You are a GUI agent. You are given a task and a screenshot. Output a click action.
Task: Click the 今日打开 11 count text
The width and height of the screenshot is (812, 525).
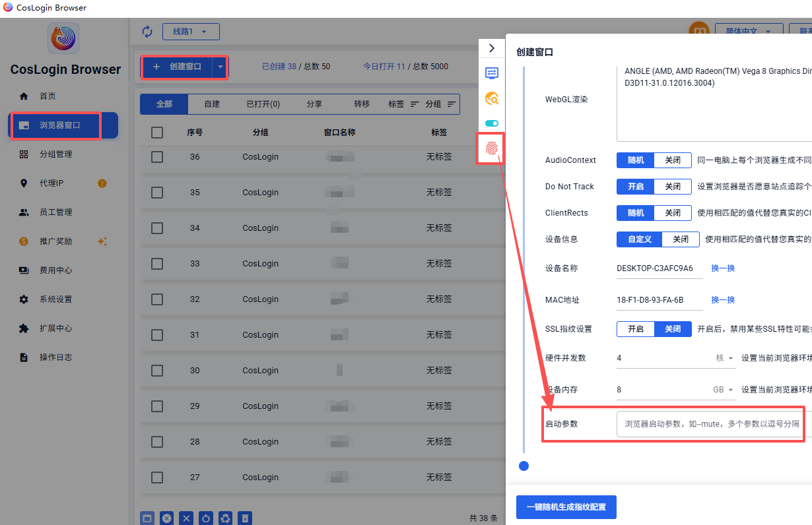coord(384,67)
